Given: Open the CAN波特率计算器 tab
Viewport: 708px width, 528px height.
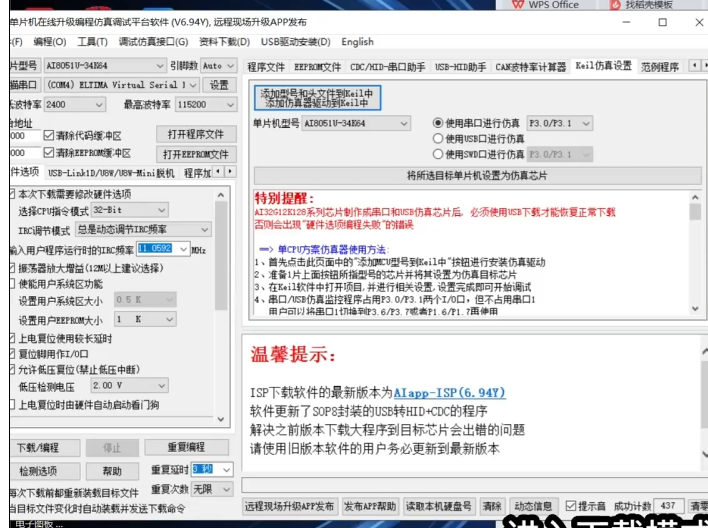Looking at the screenshot, I should (531, 67).
